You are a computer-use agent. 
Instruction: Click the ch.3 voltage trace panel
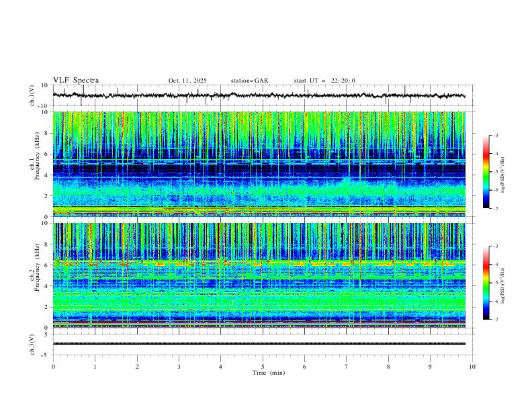coord(263,345)
